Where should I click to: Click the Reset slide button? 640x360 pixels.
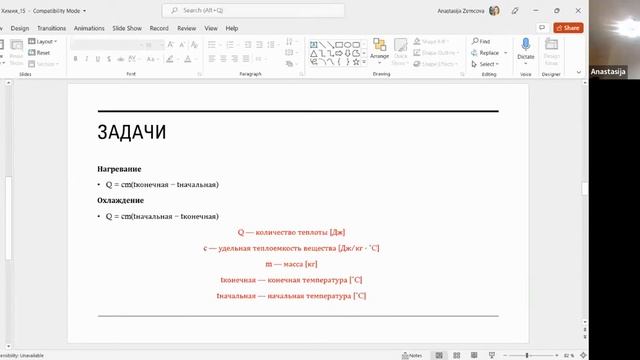pyautogui.click(x=39, y=53)
